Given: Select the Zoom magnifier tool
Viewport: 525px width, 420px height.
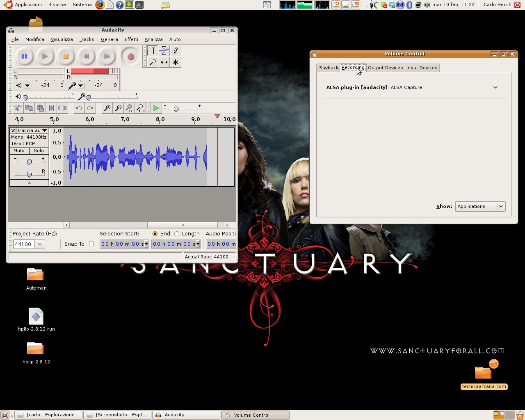Looking at the screenshot, I should [x=153, y=62].
